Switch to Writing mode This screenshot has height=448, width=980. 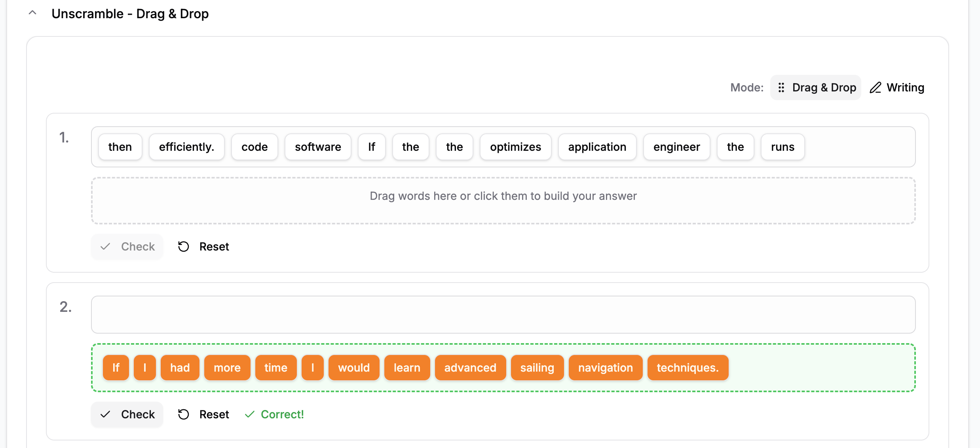(x=897, y=87)
